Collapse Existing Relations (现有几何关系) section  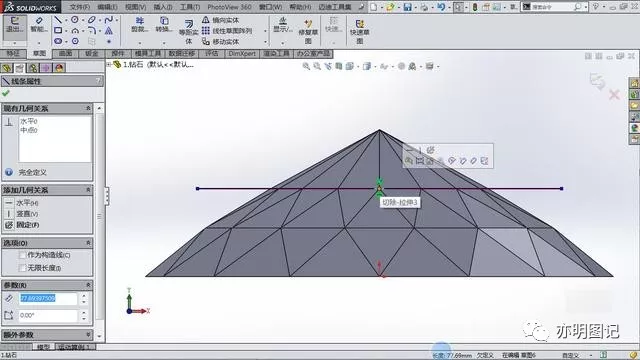point(88,109)
